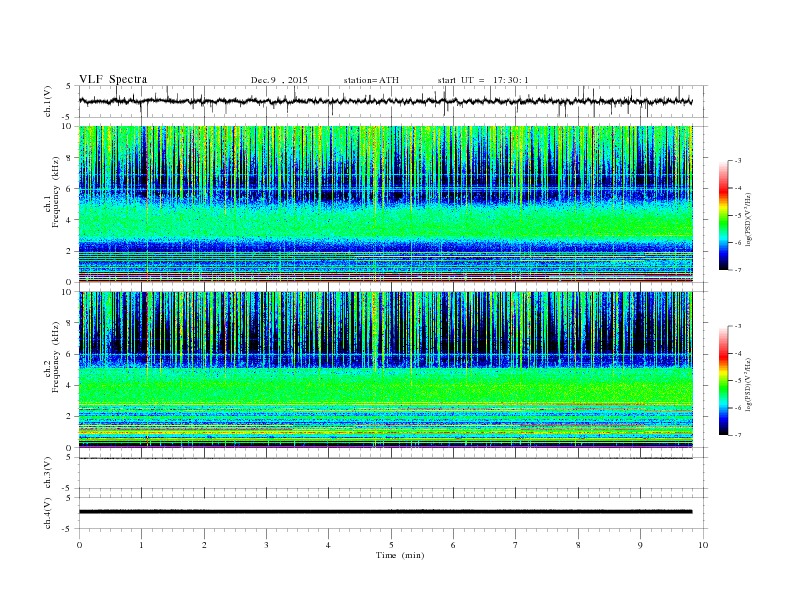Click the "5" tick label on time axis
This screenshot has height=612, width=792.
pos(391,545)
